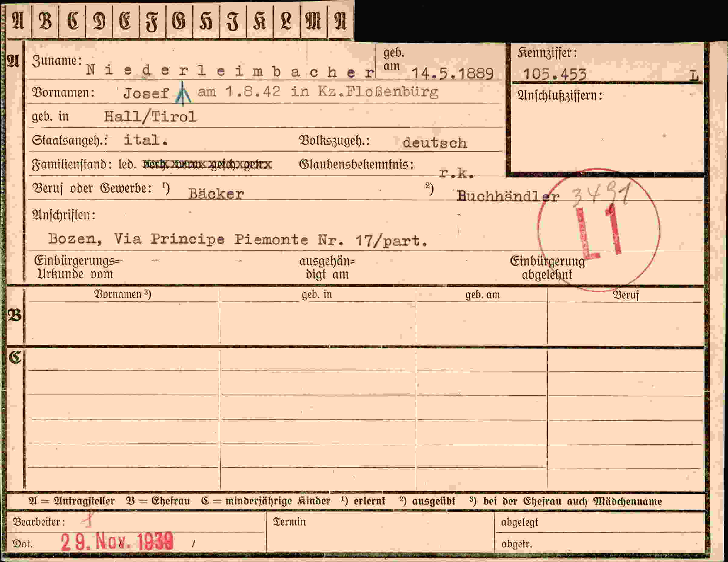Image resolution: width=728 pixels, height=562 pixels.
Task: Click the footnote "1) erlernt"
Action: click(x=363, y=501)
